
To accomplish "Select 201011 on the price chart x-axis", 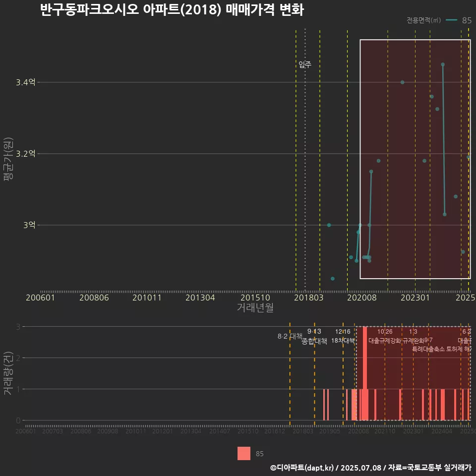I will click(x=147, y=297).
